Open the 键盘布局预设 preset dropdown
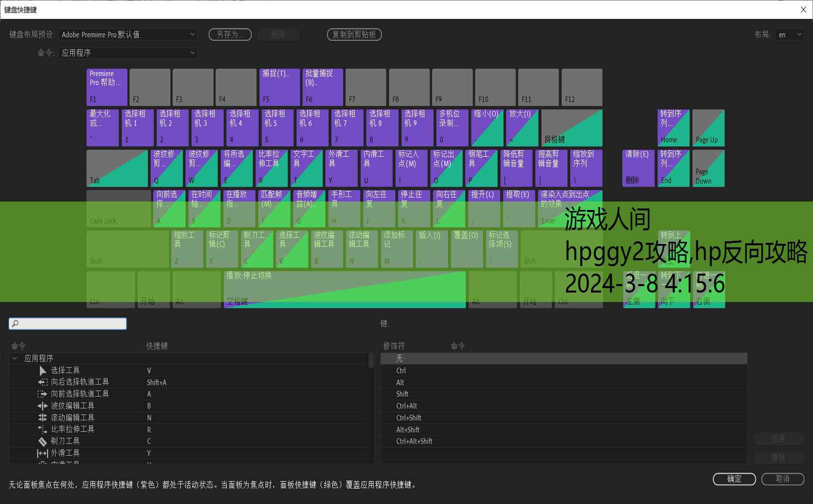Viewport: 813px width, 504px height. pos(128,34)
